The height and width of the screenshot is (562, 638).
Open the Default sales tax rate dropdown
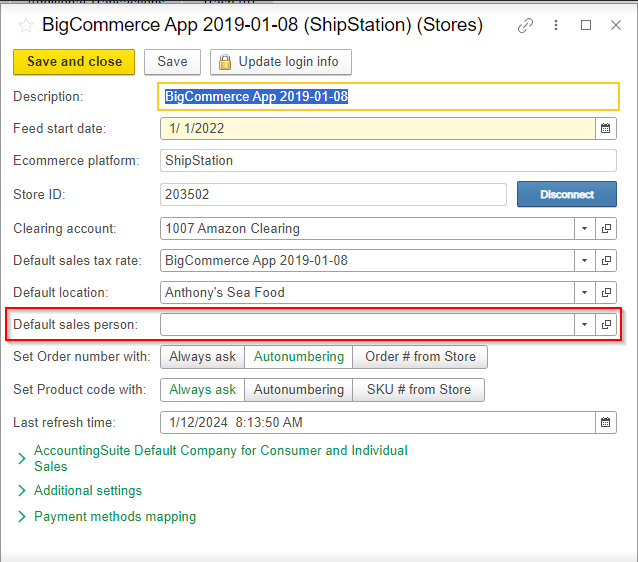[585, 260]
